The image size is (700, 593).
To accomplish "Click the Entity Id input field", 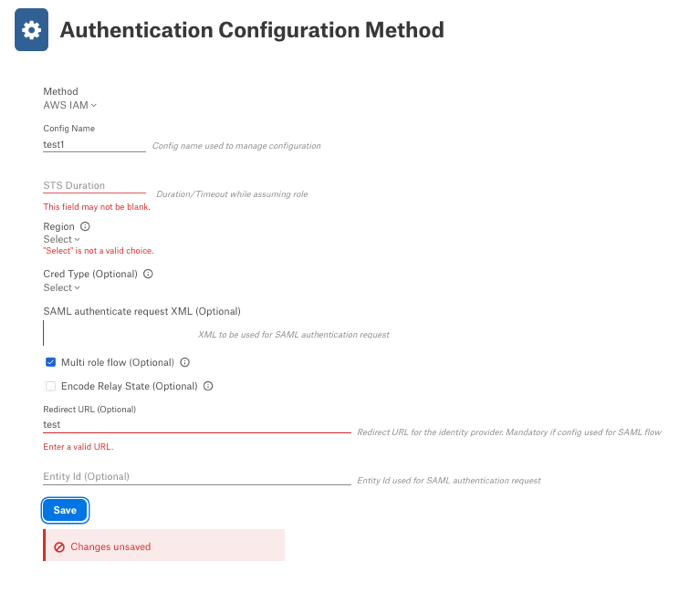I will click(x=197, y=476).
